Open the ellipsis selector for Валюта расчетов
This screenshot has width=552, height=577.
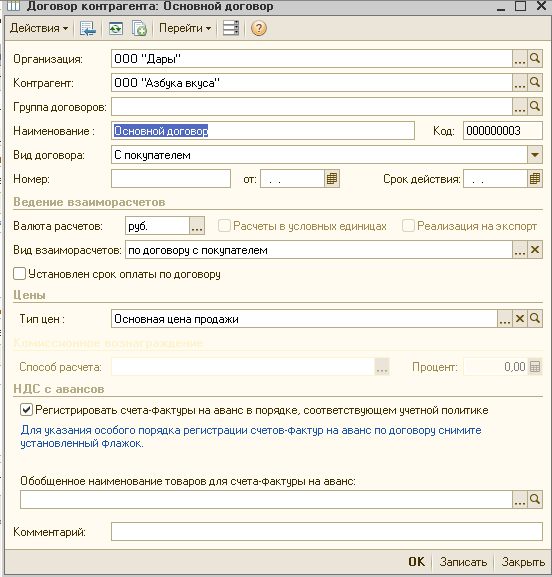[x=197, y=226]
